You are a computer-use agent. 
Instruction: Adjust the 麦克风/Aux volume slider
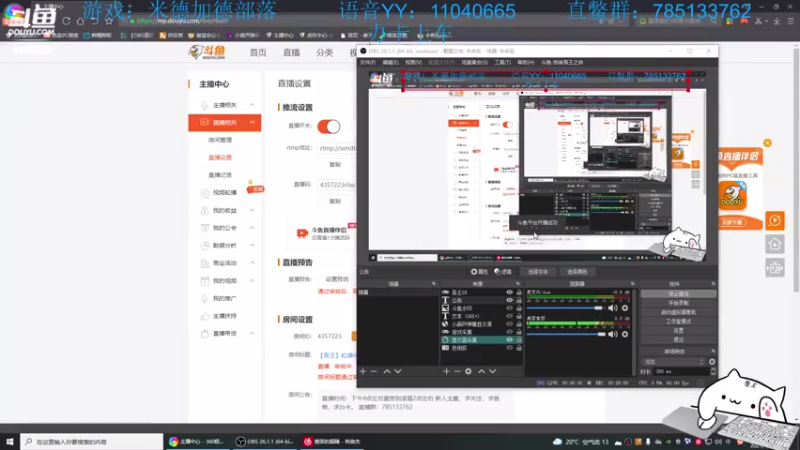coord(566,308)
